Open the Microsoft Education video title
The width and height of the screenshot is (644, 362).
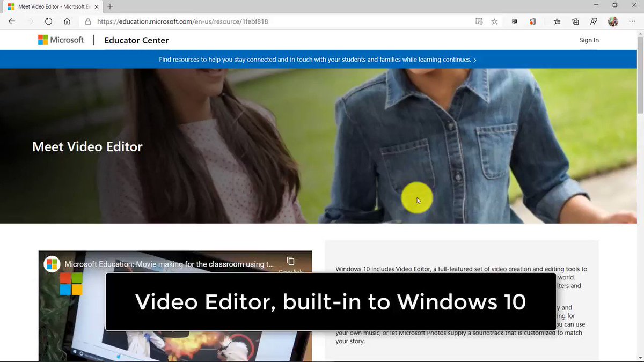coord(169,264)
